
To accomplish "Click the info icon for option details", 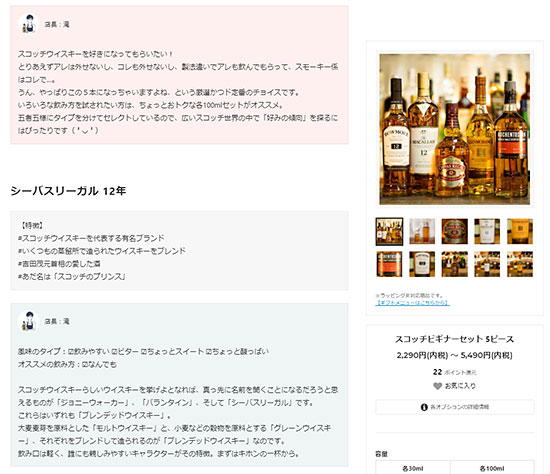I will (x=424, y=407).
